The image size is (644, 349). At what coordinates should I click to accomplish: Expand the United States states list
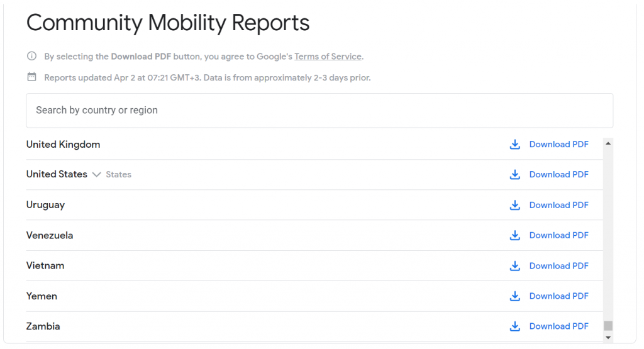pos(96,175)
